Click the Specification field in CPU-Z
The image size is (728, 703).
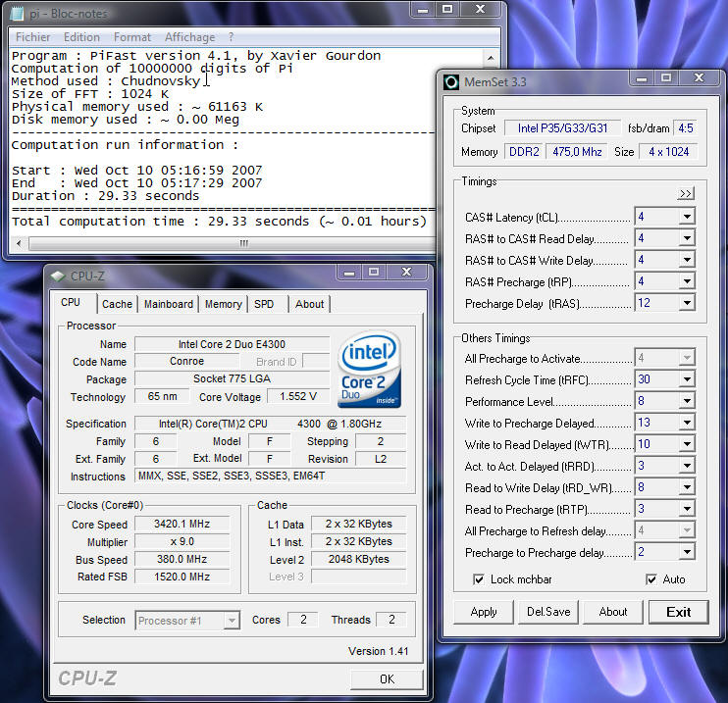tap(270, 424)
